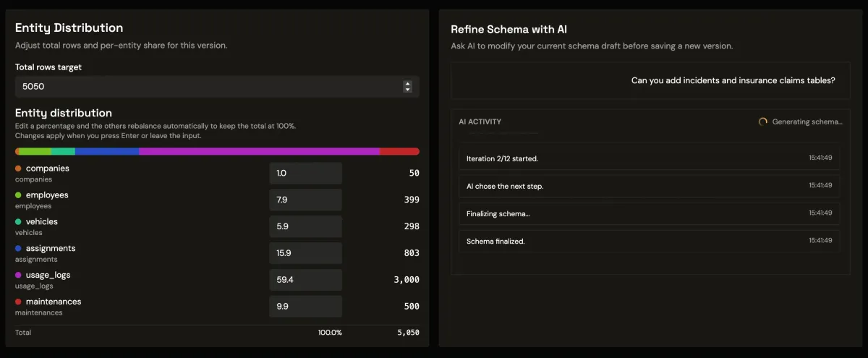This screenshot has height=358, width=868.
Task: Select the 'Finalizing schema...' activity entry
Action: click(650, 213)
